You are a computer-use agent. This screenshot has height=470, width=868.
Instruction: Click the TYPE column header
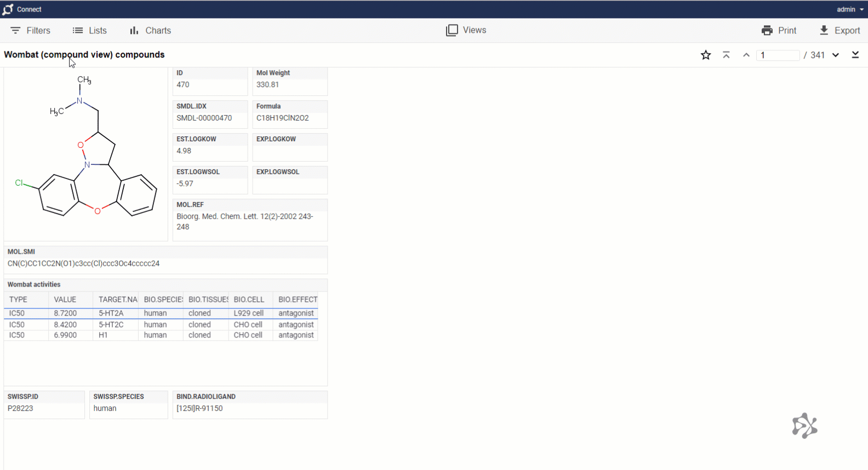click(19, 300)
